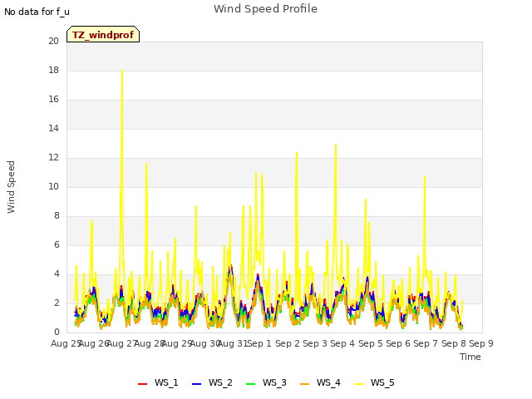
Task: Click the y-axis value 8
Action: tap(57, 216)
